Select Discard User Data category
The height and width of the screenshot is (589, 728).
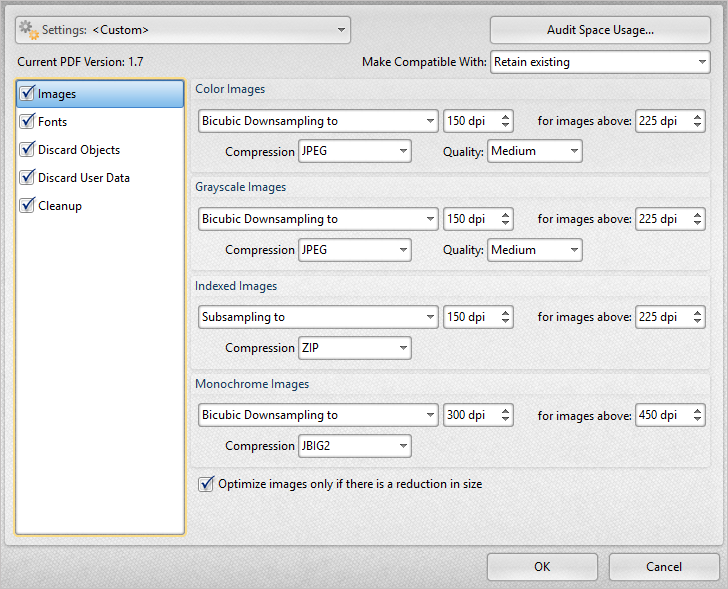(83, 178)
